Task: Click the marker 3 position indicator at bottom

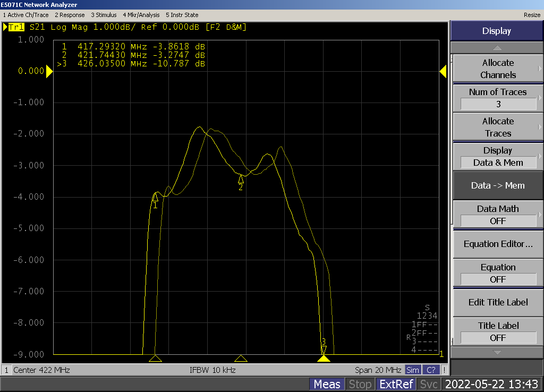Action: (324, 359)
